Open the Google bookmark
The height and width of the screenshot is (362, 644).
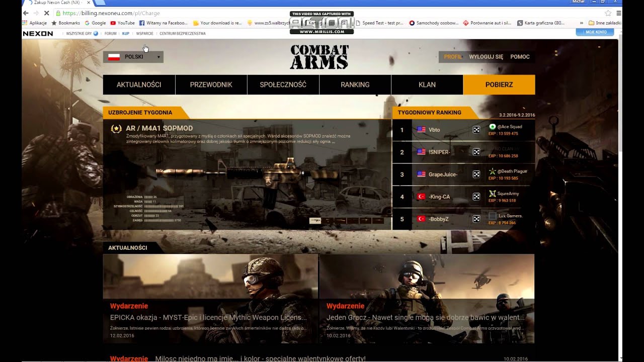95,23
